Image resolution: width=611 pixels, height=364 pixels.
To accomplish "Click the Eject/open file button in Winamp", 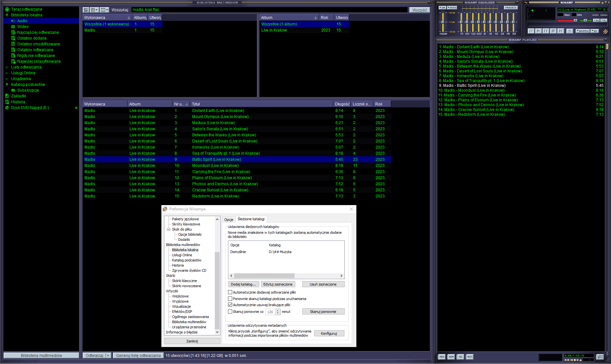I will (570, 31).
